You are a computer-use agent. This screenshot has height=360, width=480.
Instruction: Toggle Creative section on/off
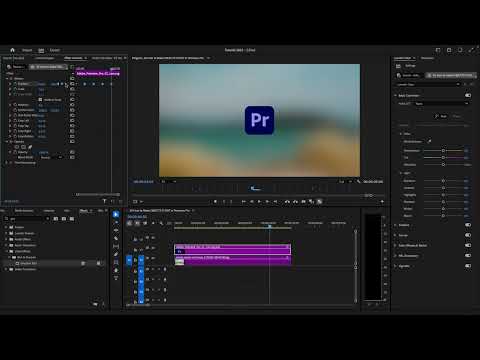click(x=468, y=225)
